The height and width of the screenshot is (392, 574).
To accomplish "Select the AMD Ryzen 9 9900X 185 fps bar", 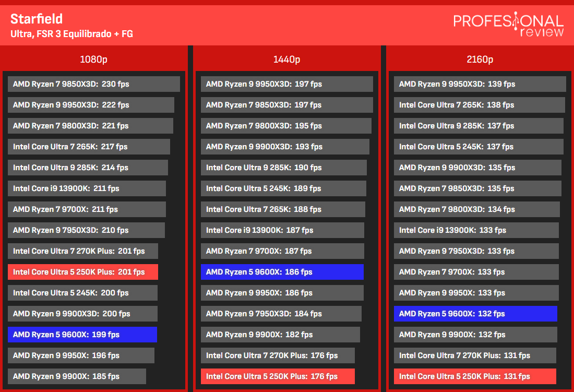I will [77, 376].
